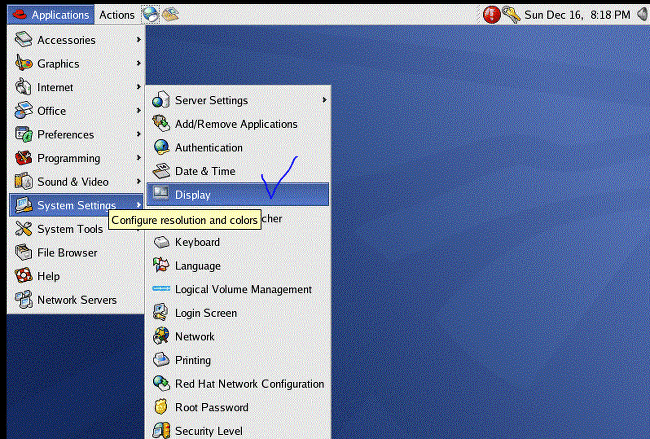This screenshot has width=650, height=439.
Task: Click the Sound & Video icon
Action: tap(24, 182)
